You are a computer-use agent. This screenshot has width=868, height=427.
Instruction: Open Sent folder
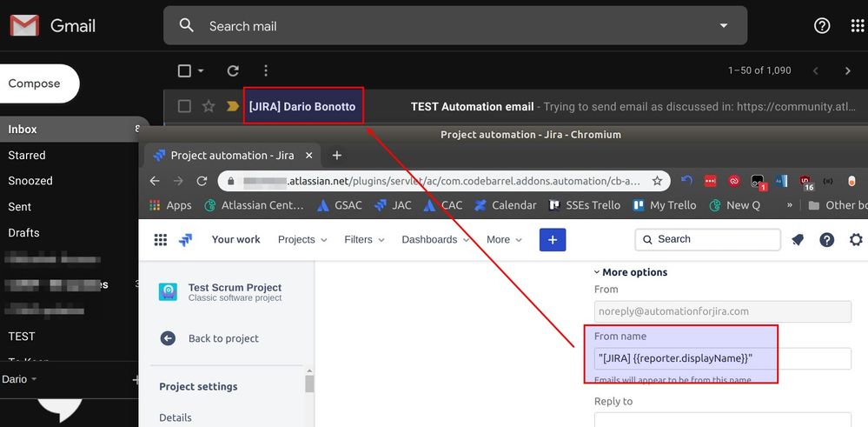point(19,207)
